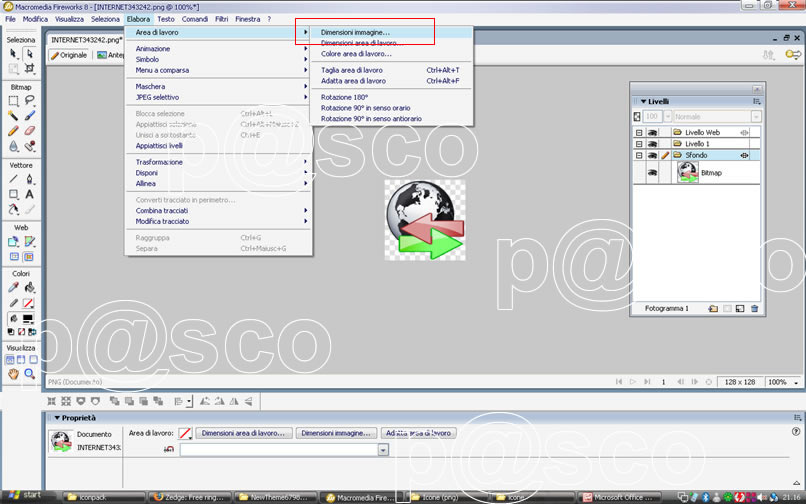Click the flip horizontal toolbar icon
This screenshot has height=504, width=806.
(x=234, y=401)
